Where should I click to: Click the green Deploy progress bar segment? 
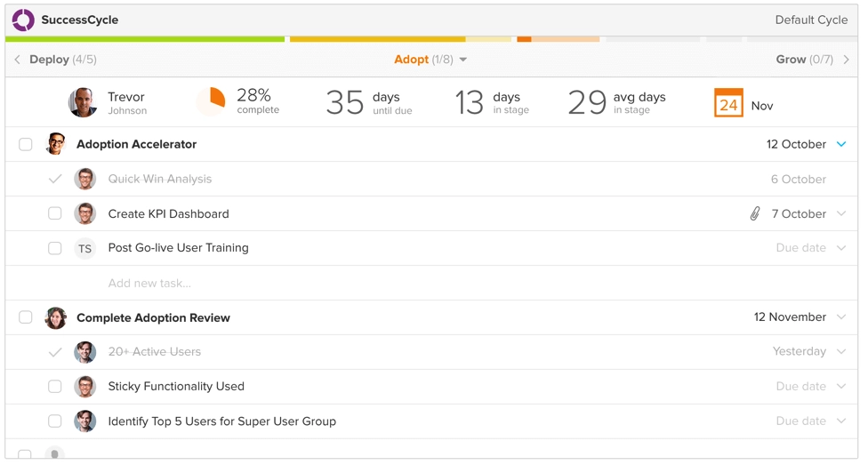coord(147,39)
